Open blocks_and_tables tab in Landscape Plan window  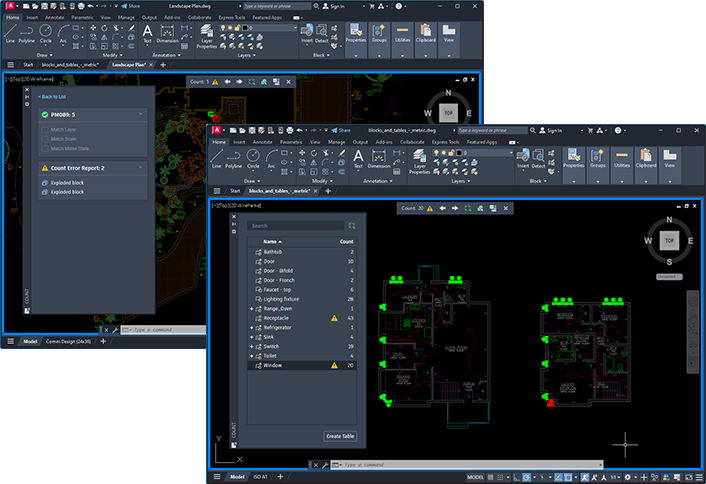pyautogui.click(x=70, y=65)
